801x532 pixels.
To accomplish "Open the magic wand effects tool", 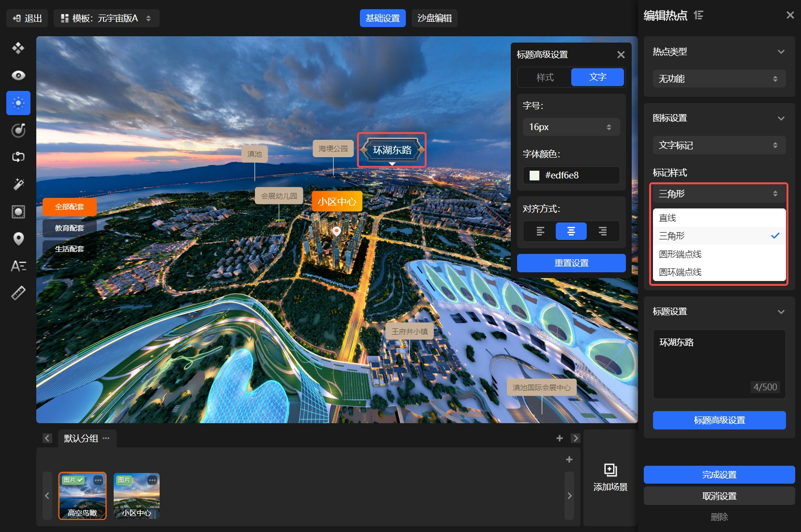I will coord(18,184).
